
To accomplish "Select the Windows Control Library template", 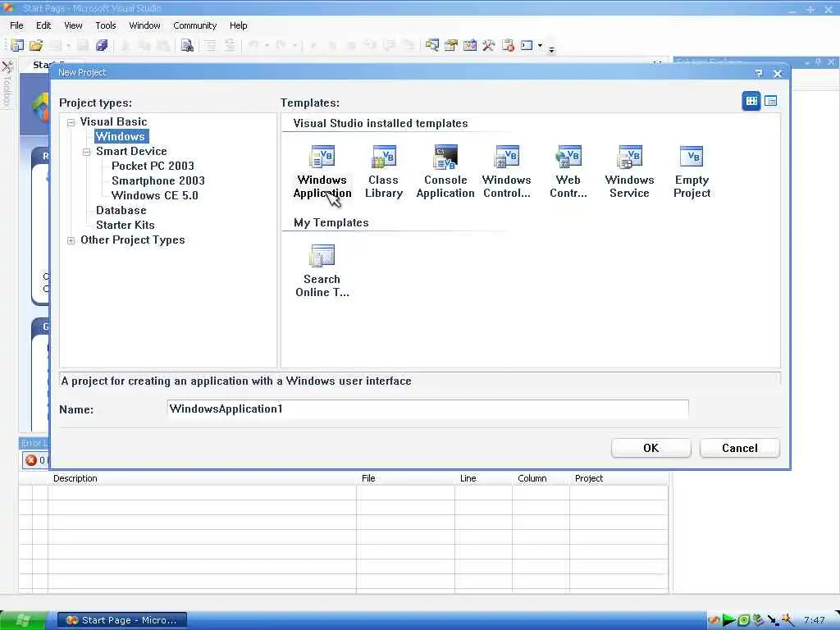I will pyautogui.click(x=507, y=171).
